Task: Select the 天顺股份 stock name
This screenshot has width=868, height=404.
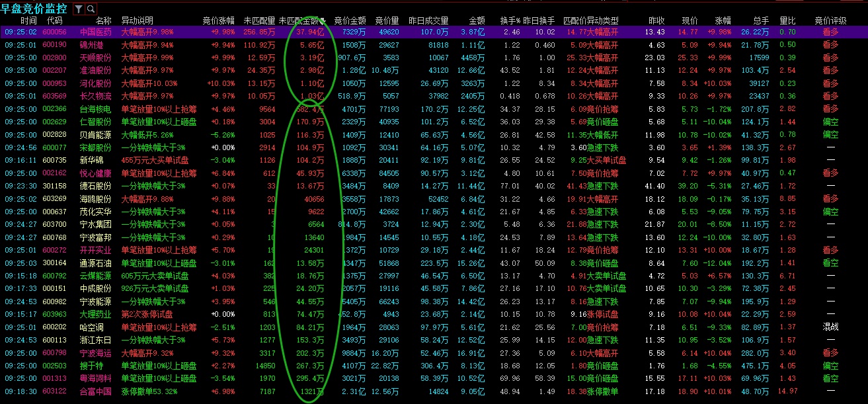Action: coord(96,58)
